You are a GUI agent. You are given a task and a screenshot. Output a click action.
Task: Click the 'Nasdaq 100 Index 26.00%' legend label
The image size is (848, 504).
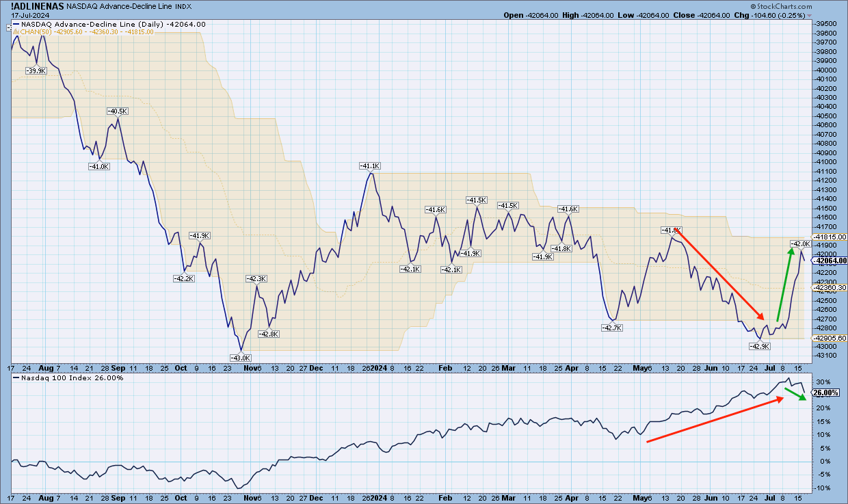[72, 377]
